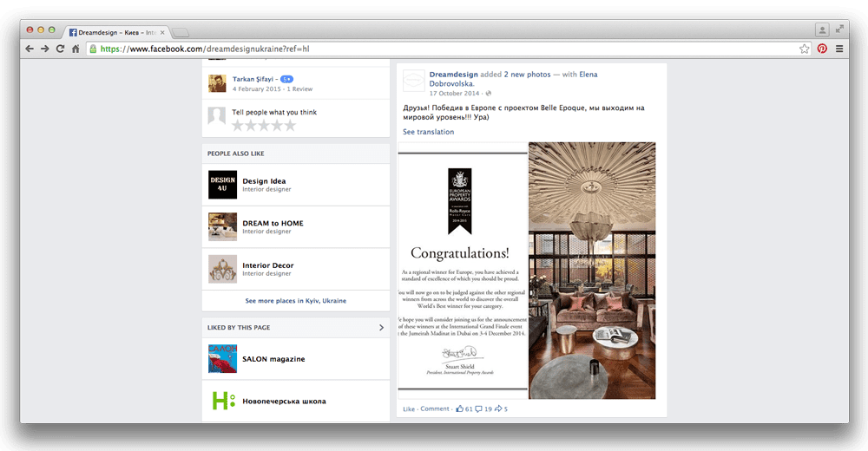Open the Dreamdesign post avatar

(x=413, y=81)
